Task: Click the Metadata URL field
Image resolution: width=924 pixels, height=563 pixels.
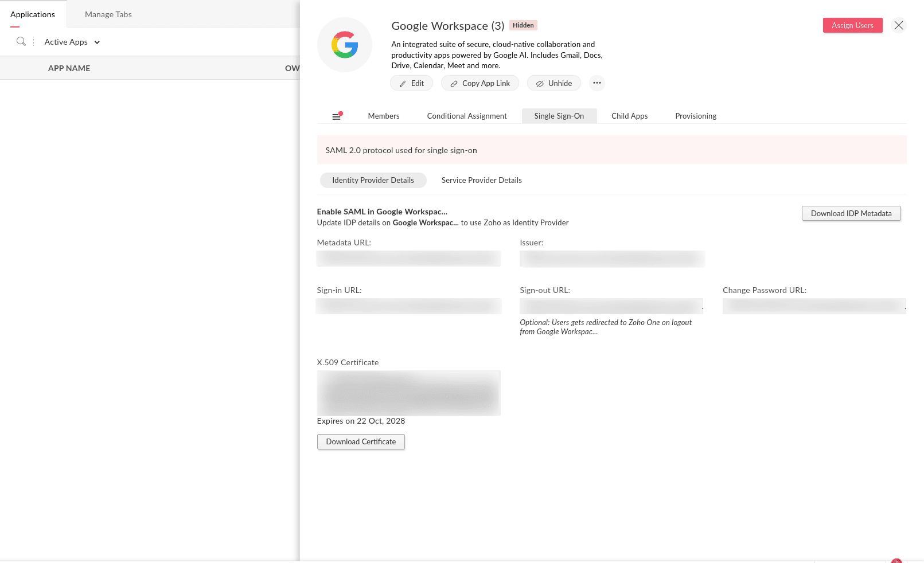Action: [409, 259]
